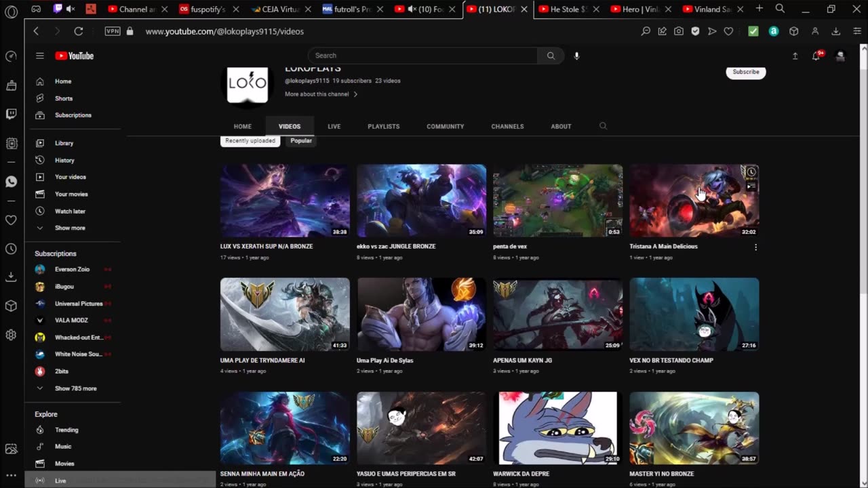Click the send-to-flow paper plane icon
This screenshot has height=488, width=868.
pyautogui.click(x=712, y=31)
